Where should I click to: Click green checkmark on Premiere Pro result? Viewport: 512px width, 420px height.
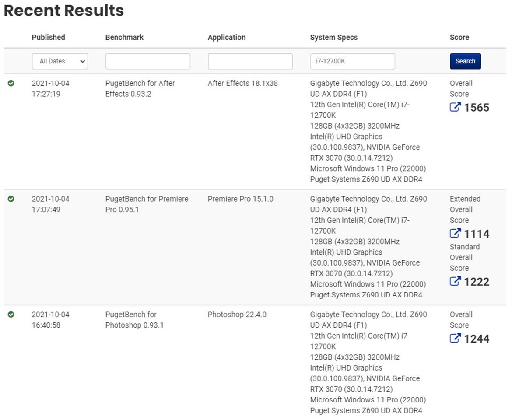[11, 199]
